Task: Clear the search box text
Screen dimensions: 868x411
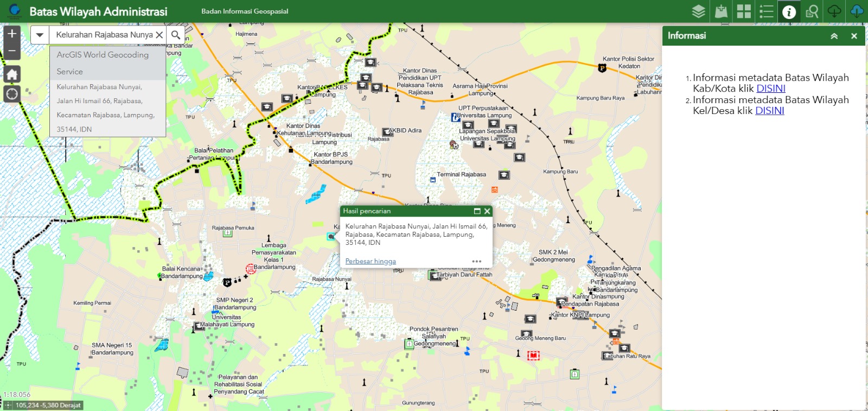Action: click(159, 35)
